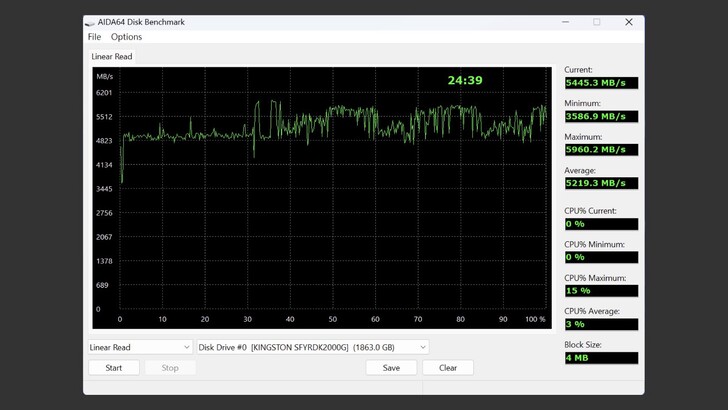Open the File menu

[94, 37]
